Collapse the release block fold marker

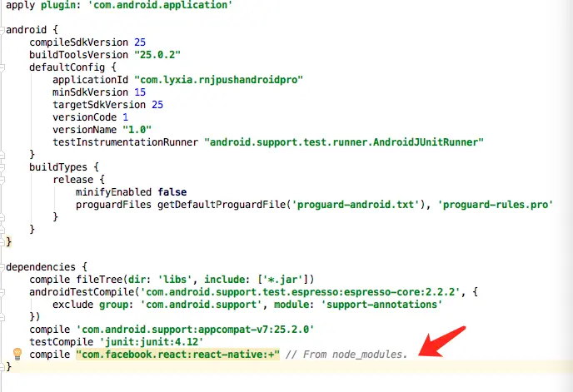pos(2,180)
